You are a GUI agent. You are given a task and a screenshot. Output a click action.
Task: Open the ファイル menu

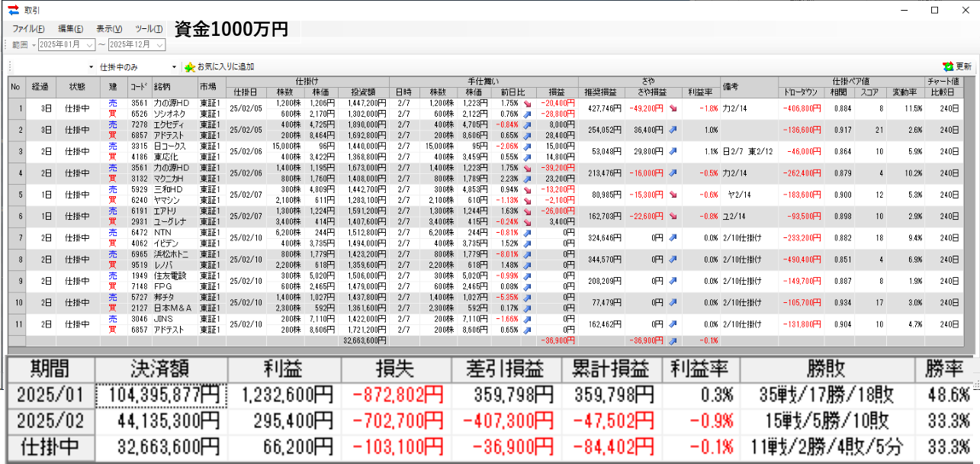click(x=27, y=29)
